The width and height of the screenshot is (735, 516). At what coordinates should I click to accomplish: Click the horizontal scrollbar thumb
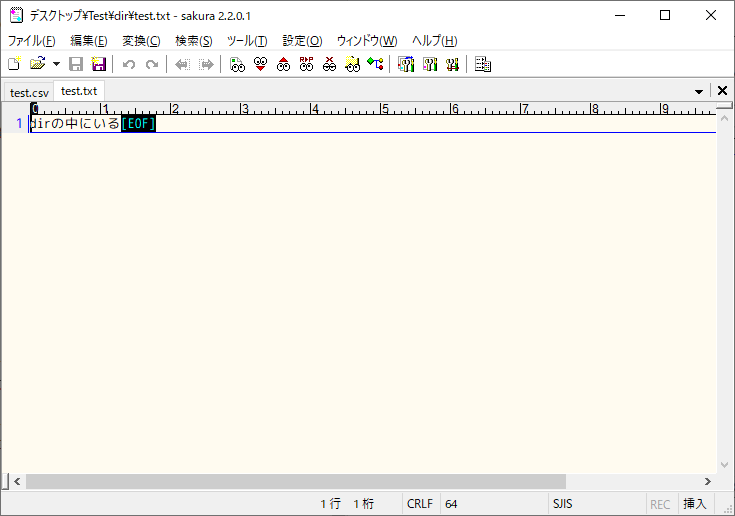pyautogui.click(x=296, y=481)
